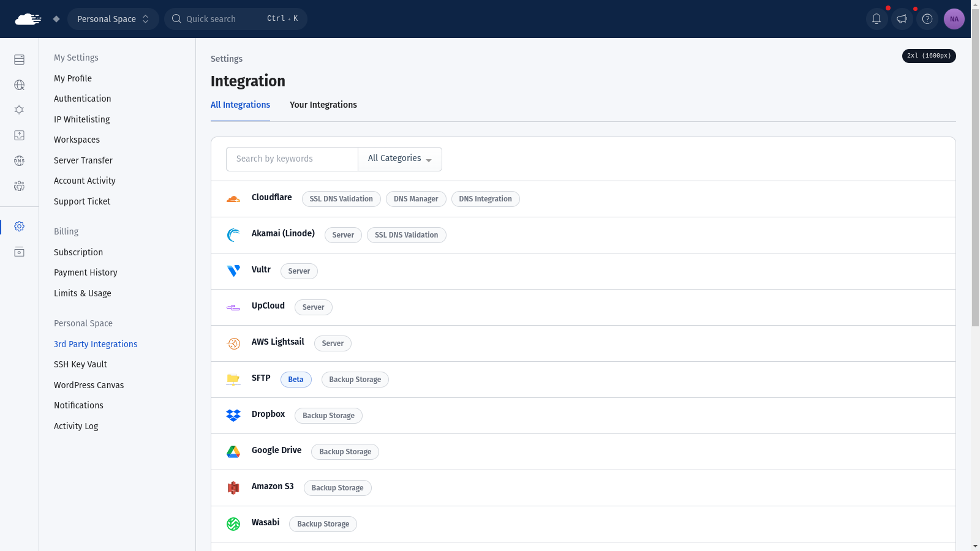Screen dimensions: 980x551
Task: Click the Server tag next to Vultr
Action: pyautogui.click(x=299, y=271)
